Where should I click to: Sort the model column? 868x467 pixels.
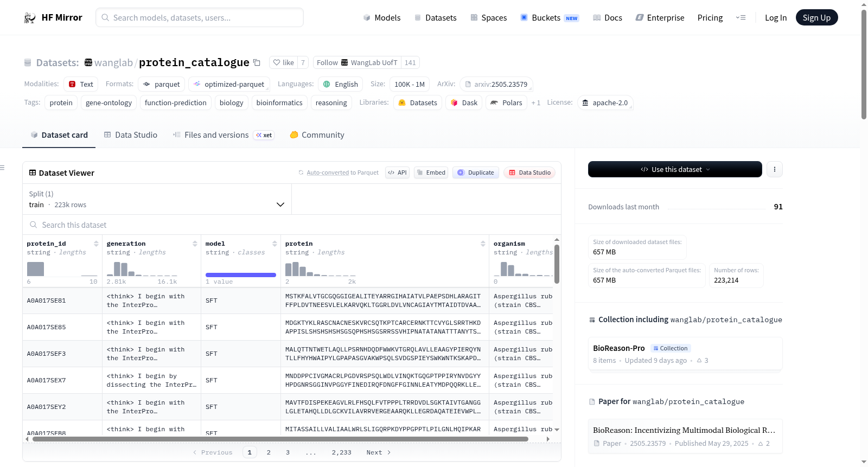click(x=275, y=244)
